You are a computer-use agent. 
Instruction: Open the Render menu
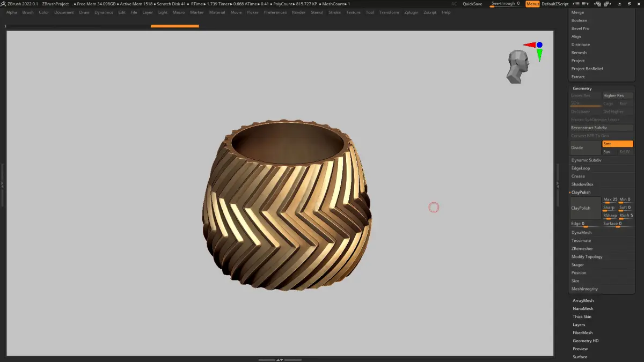pos(299,12)
